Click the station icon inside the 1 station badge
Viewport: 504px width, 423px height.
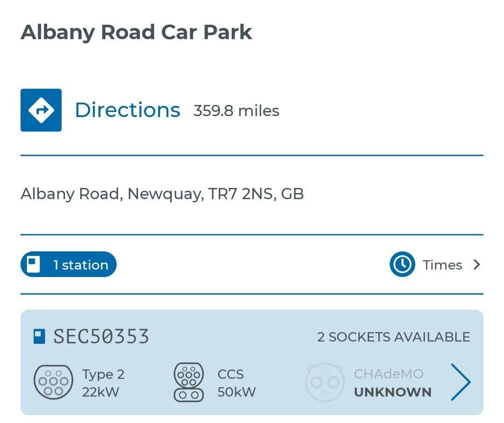click(33, 264)
